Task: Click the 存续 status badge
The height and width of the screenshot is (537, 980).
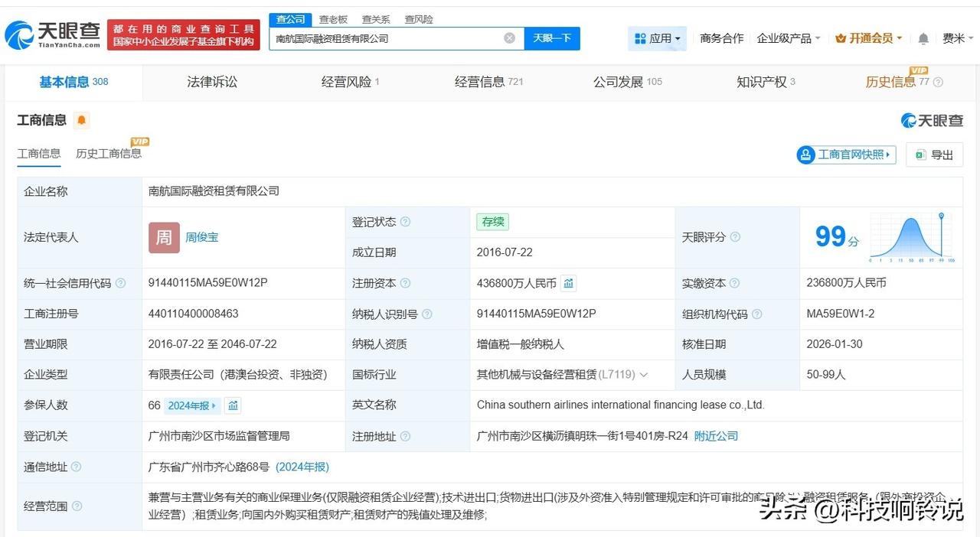Action: [492, 222]
